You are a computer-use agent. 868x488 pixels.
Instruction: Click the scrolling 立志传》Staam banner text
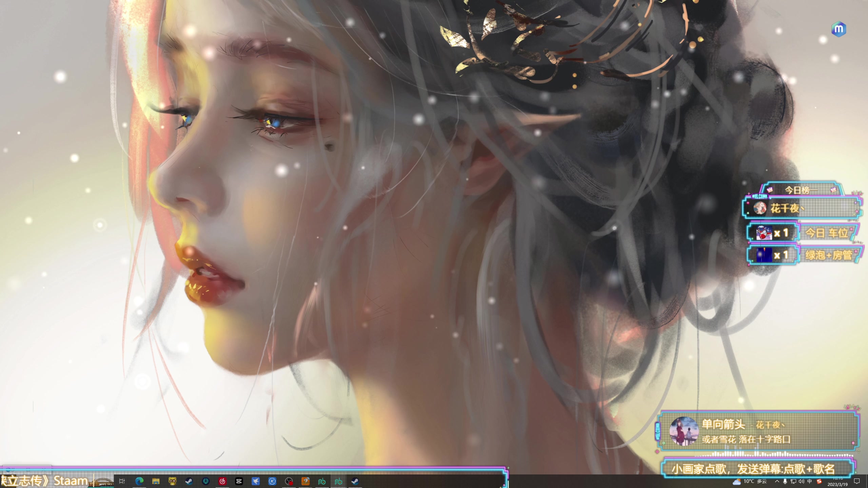click(x=44, y=481)
